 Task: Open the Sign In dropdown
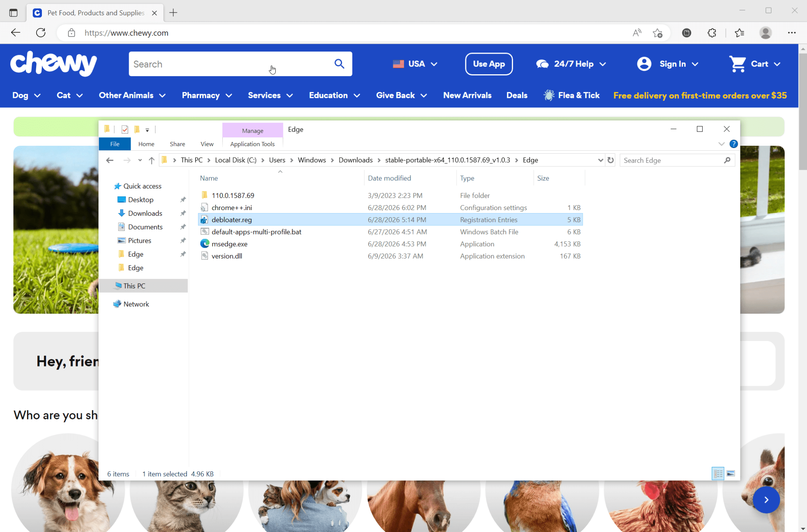coord(668,64)
